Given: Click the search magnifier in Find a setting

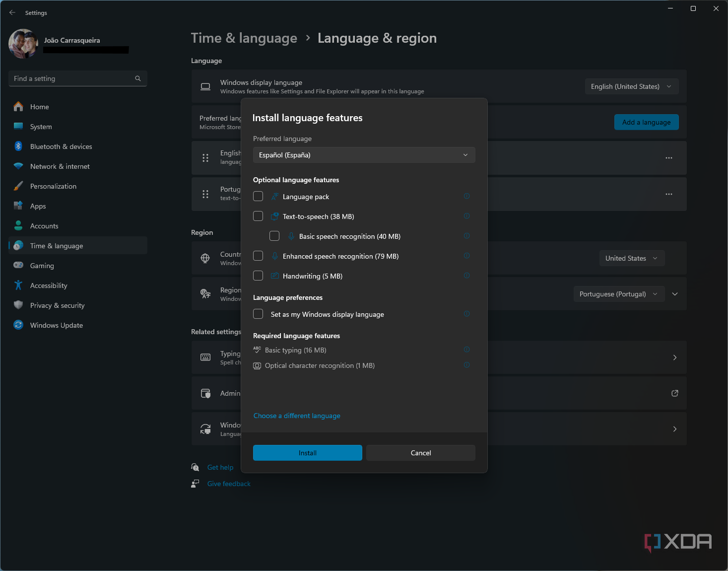Looking at the screenshot, I should (x=137, y=78).
